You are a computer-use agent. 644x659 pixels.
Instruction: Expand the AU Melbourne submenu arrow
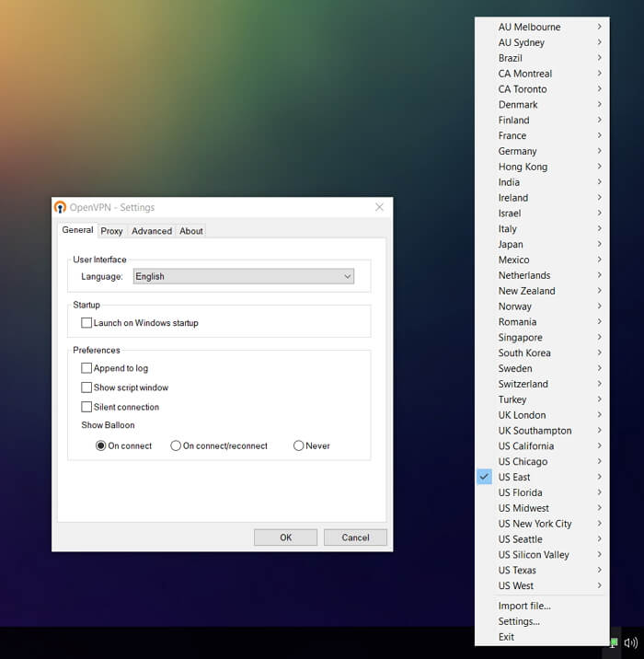[x=600, y=27]
